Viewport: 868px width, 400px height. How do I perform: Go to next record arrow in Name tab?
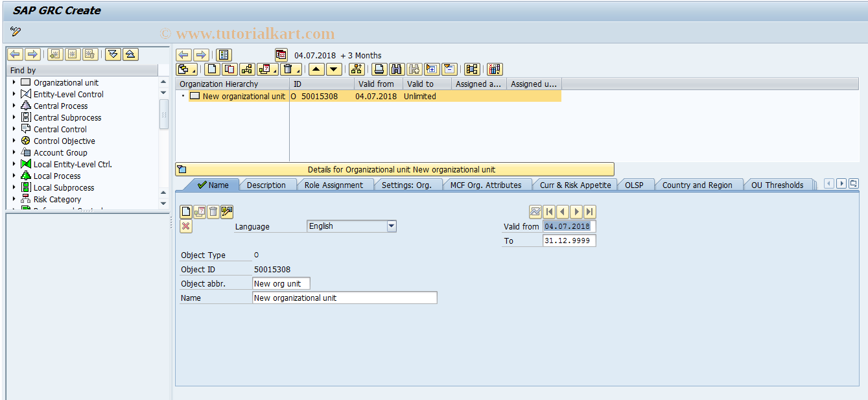(576, 211)
